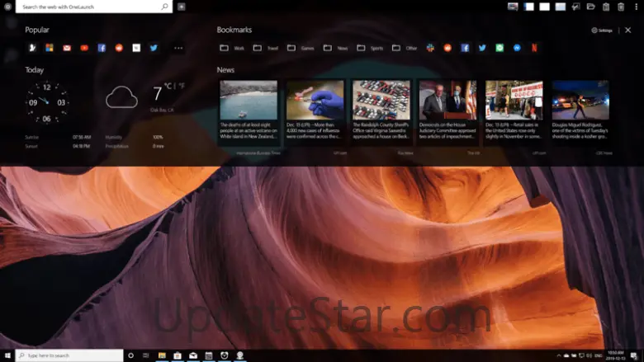The height and width of the screenshot is (362, 644).
Task: Open the Messenger bookmark icon
Action: coord(517,48)
